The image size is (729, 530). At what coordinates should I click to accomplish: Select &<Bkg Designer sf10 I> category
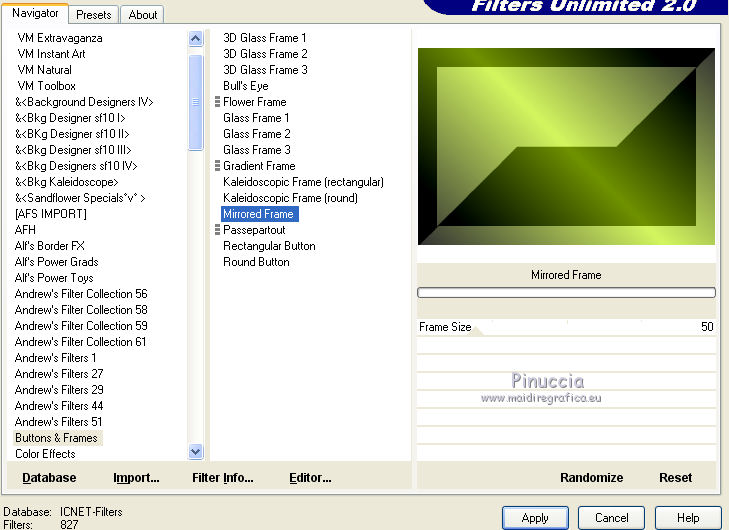(70, 118)
